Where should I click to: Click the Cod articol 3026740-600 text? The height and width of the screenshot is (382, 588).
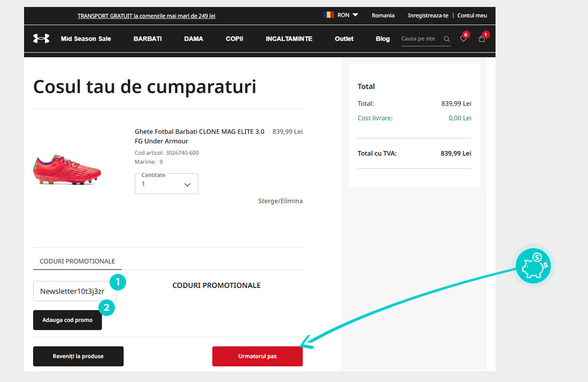pos(166,152)
